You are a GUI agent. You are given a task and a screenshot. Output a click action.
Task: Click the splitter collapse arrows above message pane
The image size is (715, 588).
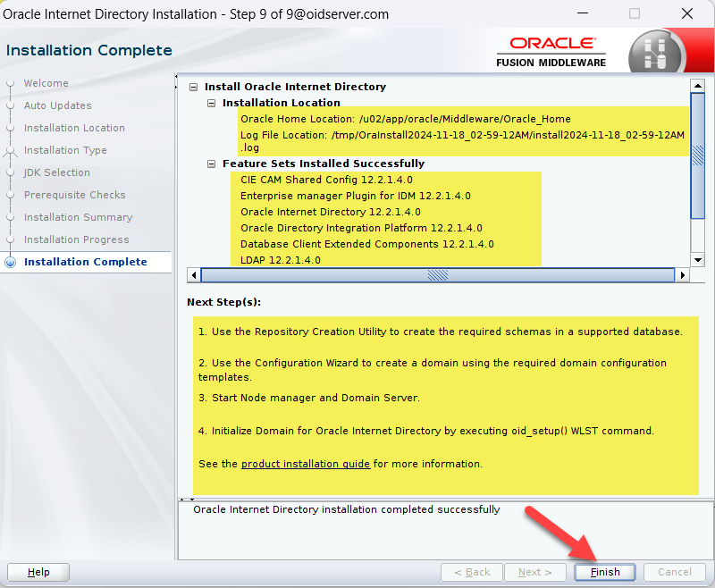[x=187, y=500]
